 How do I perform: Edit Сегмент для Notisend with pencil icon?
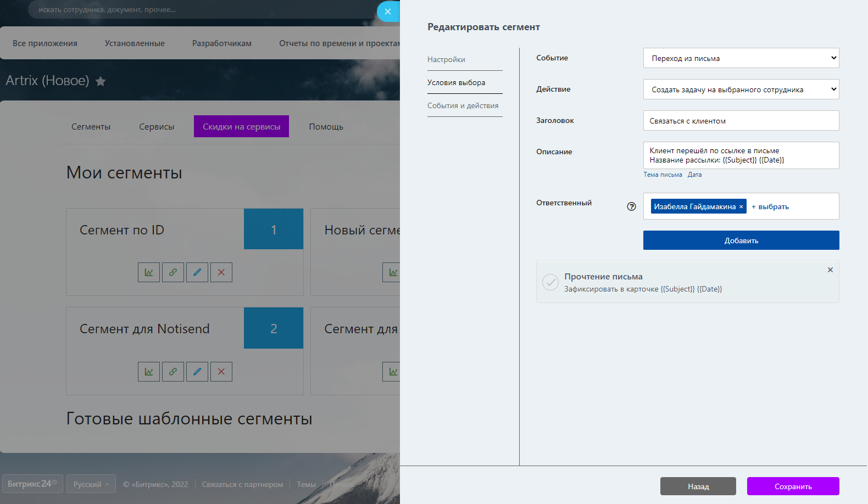tap(197, 372)
